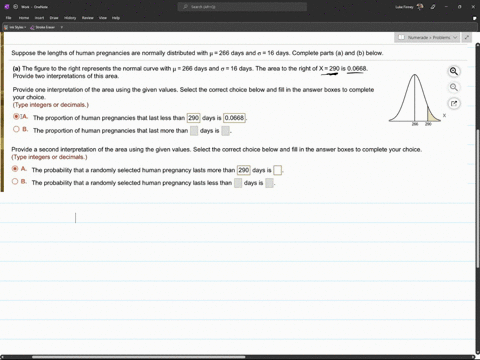480x360 pixels.
Task: Click the OneNote app logo icon
Action: click(x=7, y=7)
